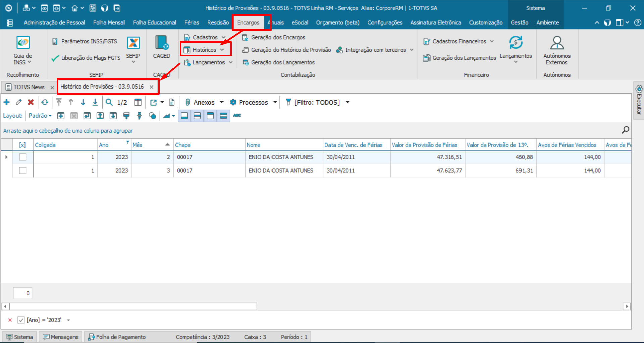
Task: Click scroll right arrow of grid
Action: [x=627, y=306]
